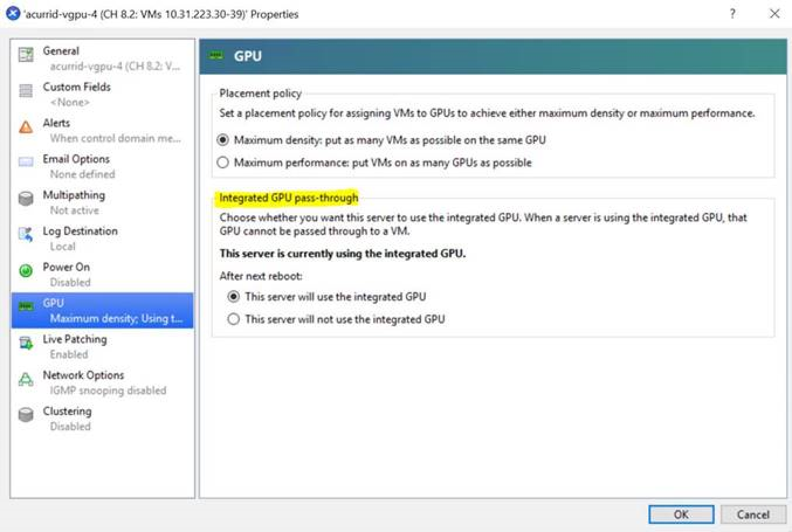Click the Network Options icon
The width and height of the screenshot is (792, 532).
pos(25,379)
